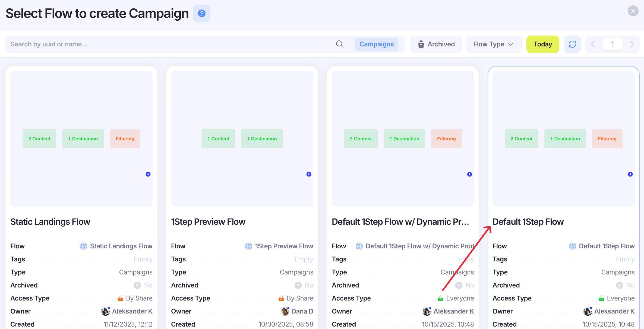
Task: Click globe icon in Default 1Step Flow row
Action: (573, 246)
